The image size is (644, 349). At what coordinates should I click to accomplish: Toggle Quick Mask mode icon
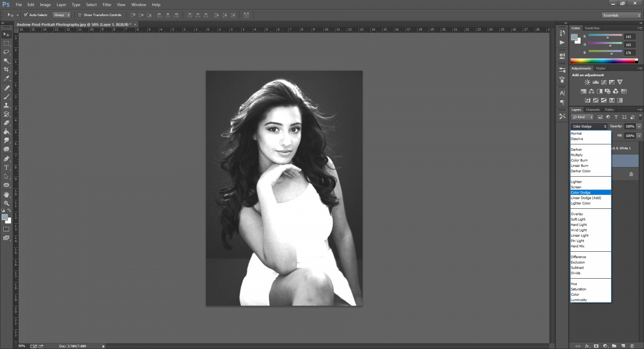tap(6, 229)
